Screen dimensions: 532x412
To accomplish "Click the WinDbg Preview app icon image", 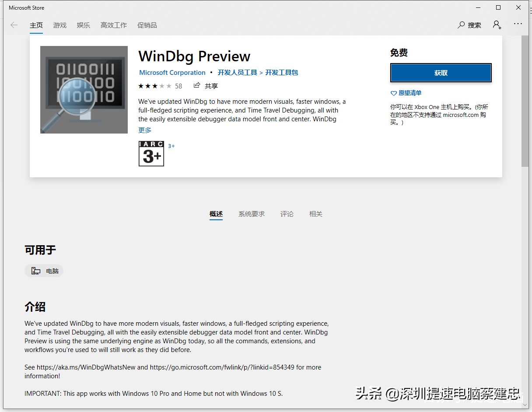I will tap(84, 89).
